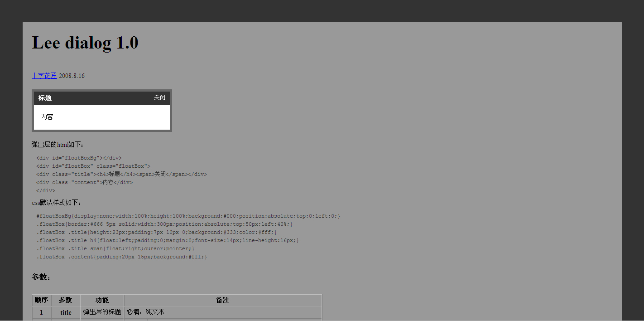Click the 弹出层的html如下 paragraph
The image size is (644, 321).
click(x=58, y=145)
